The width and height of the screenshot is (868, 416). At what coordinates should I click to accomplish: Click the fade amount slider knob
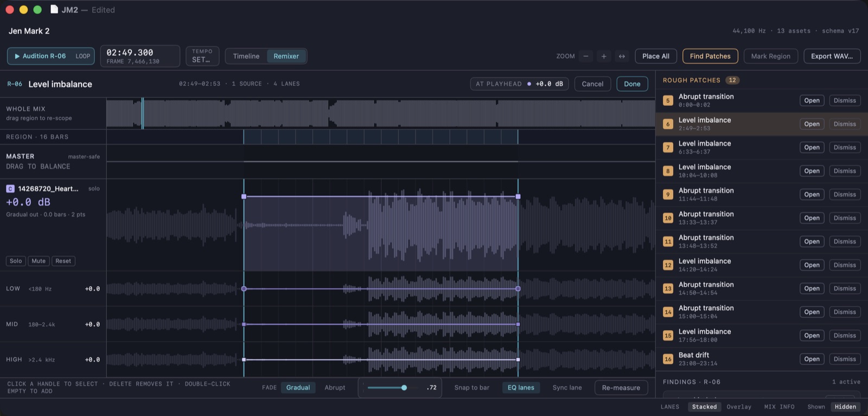click(404, 388)
